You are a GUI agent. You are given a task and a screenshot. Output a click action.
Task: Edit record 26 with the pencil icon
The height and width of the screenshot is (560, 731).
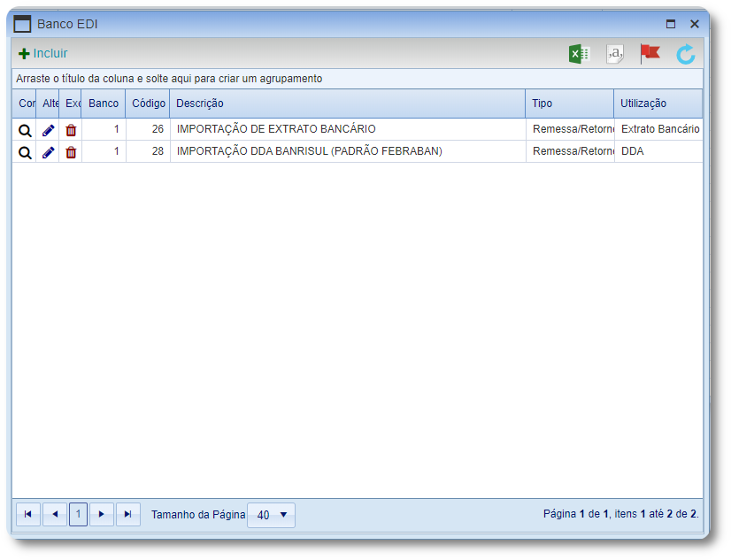[49, 129]
